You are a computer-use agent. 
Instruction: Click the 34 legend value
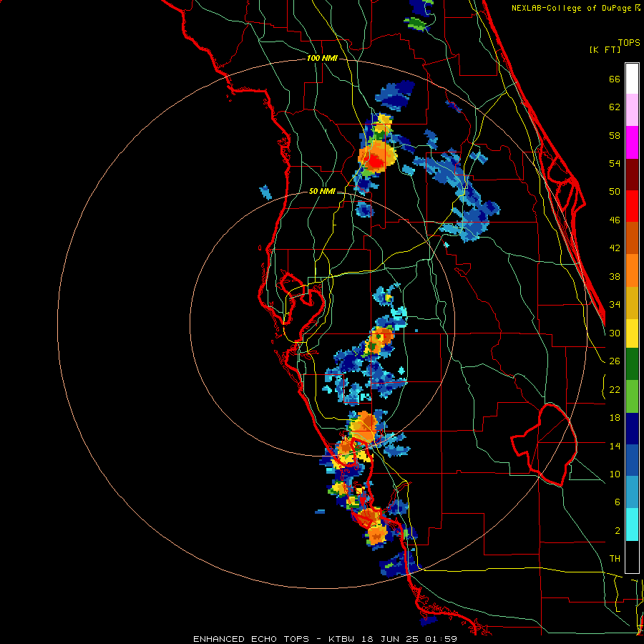(615, 304)
